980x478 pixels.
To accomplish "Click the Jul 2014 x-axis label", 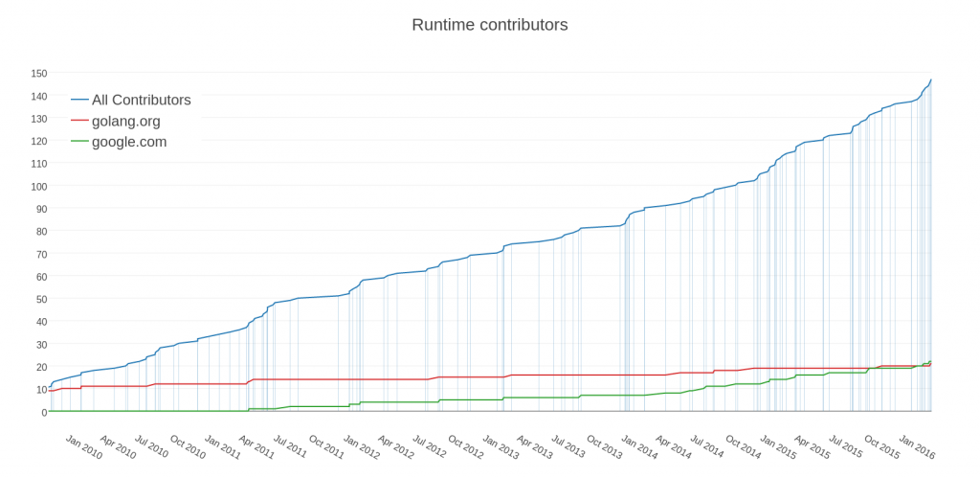I will point(707,447).
